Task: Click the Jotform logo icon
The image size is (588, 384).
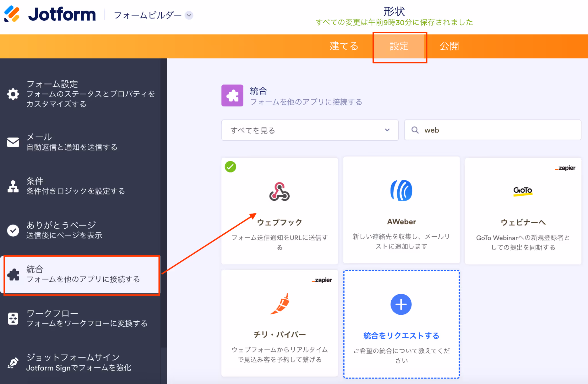Action: point(12,14)
